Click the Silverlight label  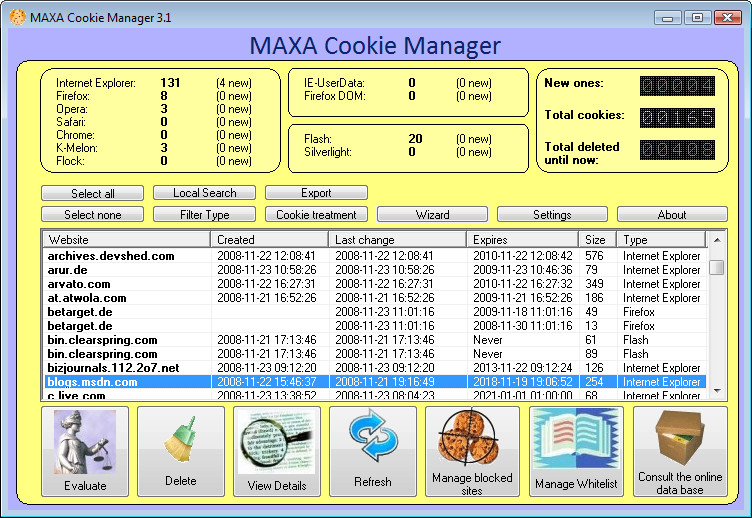[x=328, y=152]
